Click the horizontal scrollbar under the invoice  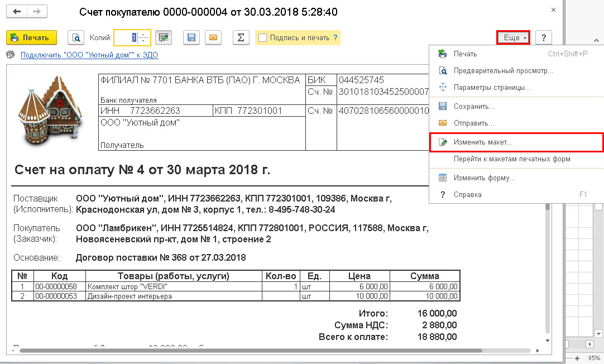pos(251,351)
